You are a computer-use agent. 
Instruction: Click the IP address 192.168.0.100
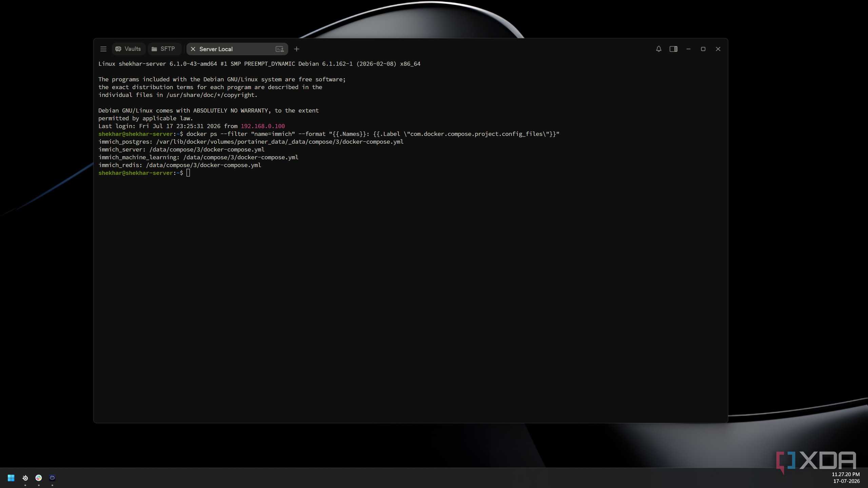263,126
